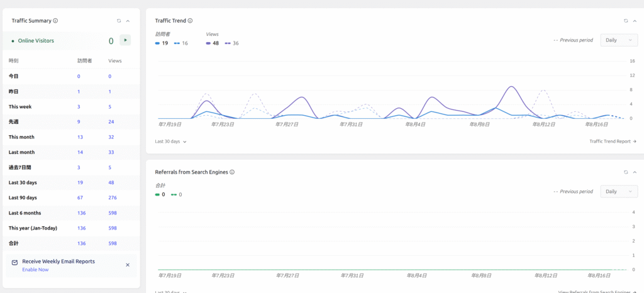This screenshot has height=293, width=644.
Task: Toggle Previous period in Referrals chart
Action: point(573,191)
